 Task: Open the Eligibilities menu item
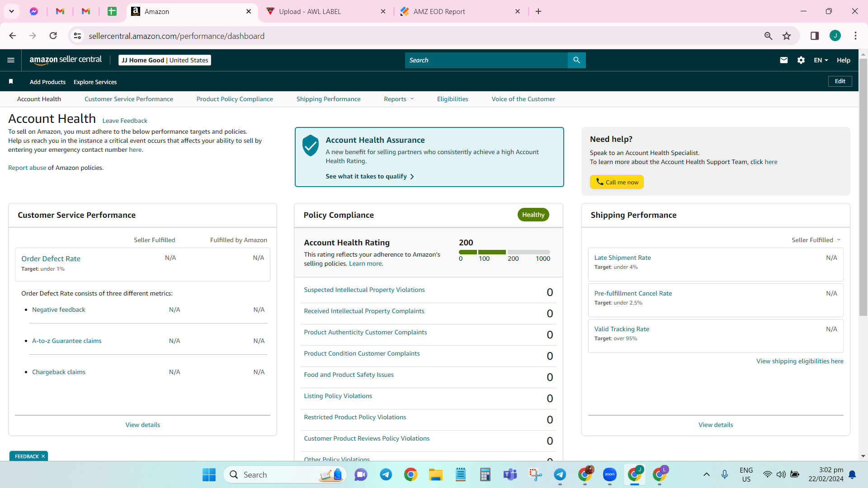(x=453, y=99)
